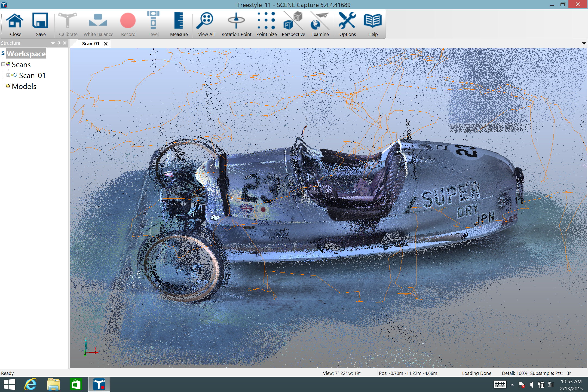
Task: Open Internet Explorer from the taskbar
Action: click(x=30, y=384)
